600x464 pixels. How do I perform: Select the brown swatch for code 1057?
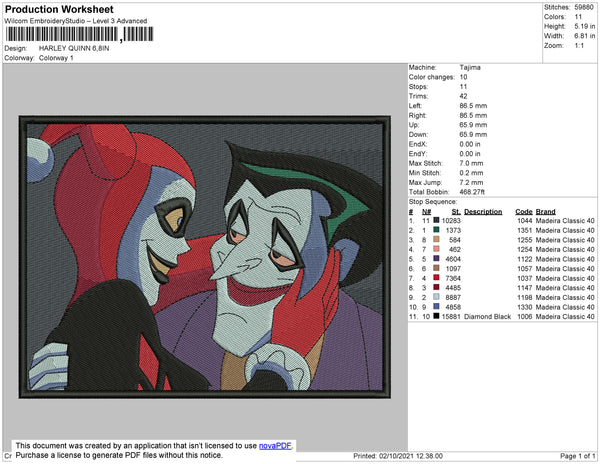pyautogui.click(x=435, y=268)
